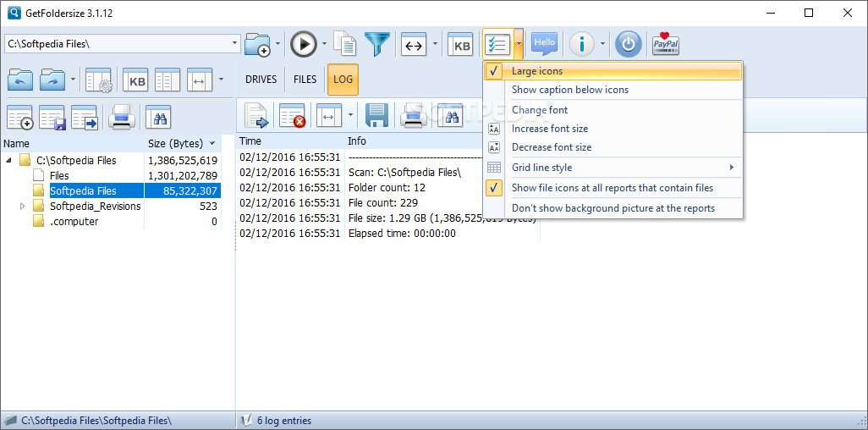Click the folder forward navigation icon
The height and width of the screenshot is (430, 868).
click(x=53, y=80)
